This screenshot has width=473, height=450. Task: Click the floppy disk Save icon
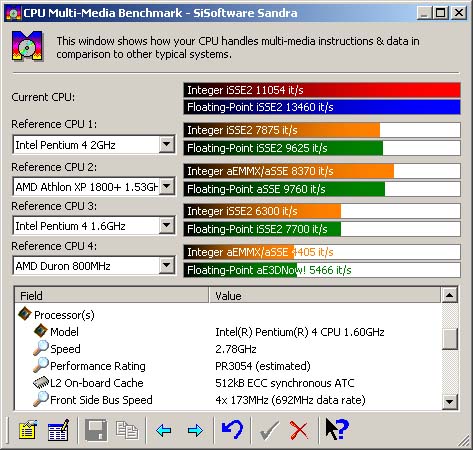pyautogui.click(x=96, y=430)
